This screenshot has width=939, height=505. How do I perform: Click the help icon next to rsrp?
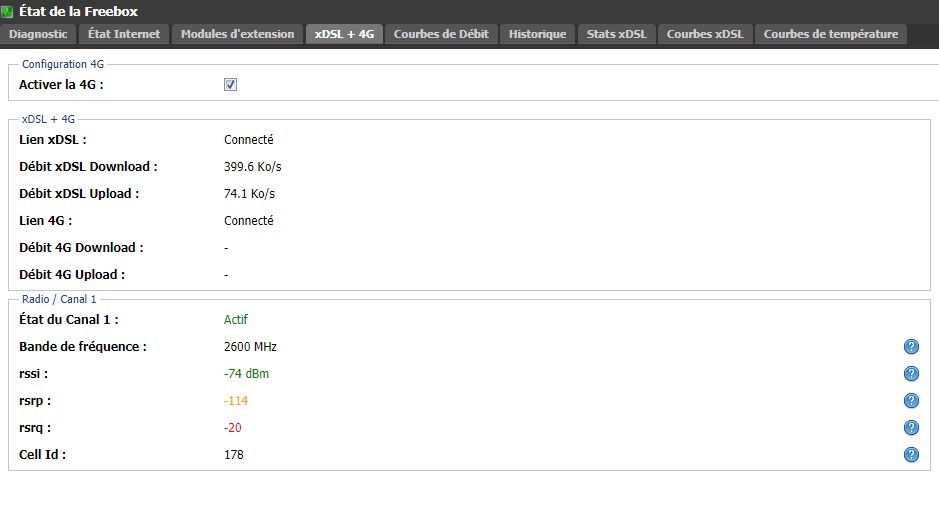click(x=911, y=401)
